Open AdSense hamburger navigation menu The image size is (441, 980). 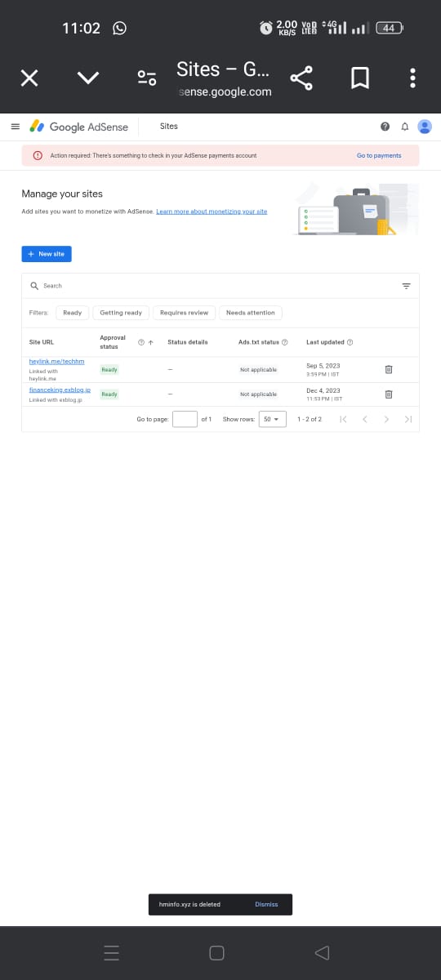coord(15,127)
